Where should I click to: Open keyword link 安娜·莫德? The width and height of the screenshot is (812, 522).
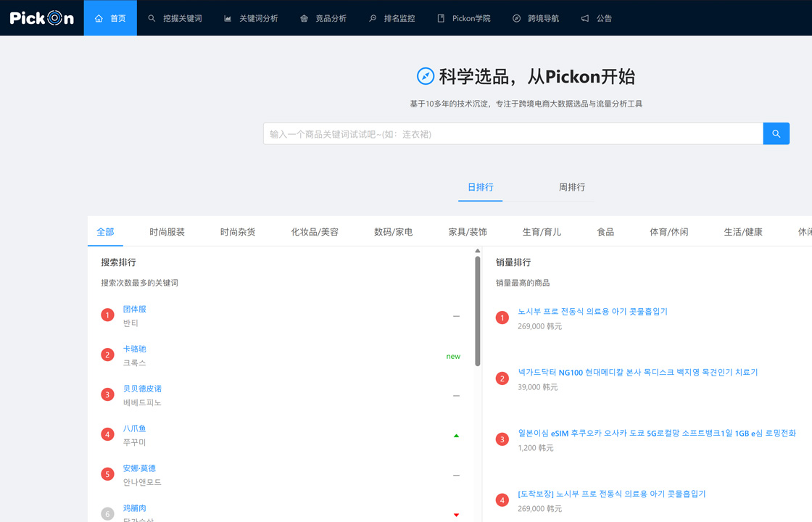[139, 468]
